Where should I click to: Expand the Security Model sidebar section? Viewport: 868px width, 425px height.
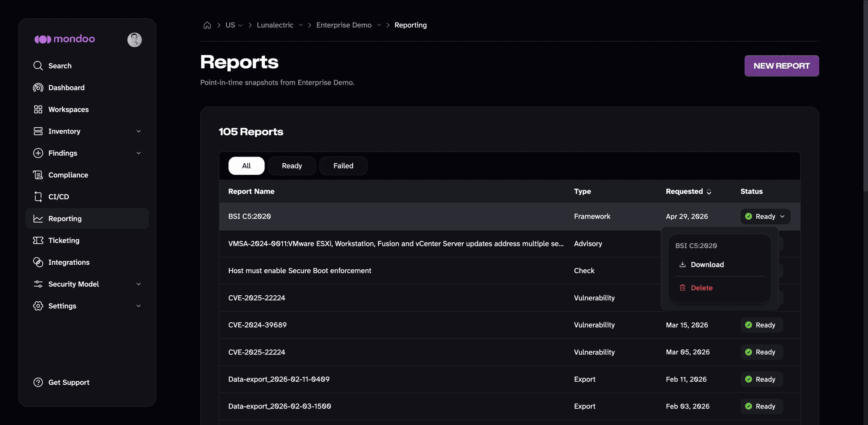[139, 284]
